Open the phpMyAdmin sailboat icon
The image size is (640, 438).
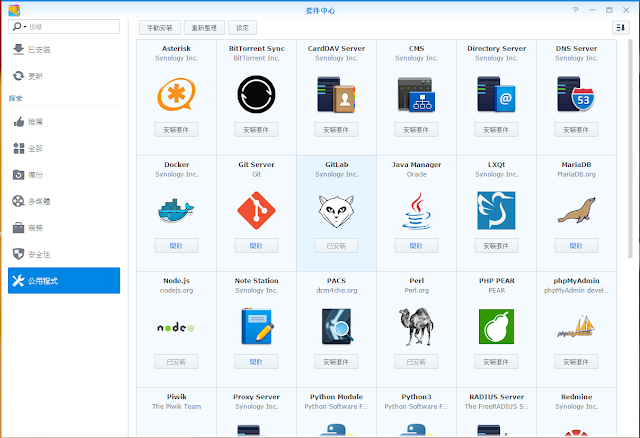[x=576, y=327]
